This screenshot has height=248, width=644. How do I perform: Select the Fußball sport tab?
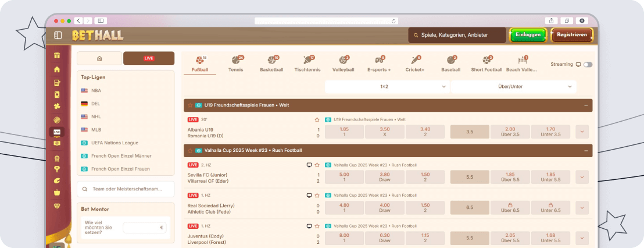(x=199, y=64)
